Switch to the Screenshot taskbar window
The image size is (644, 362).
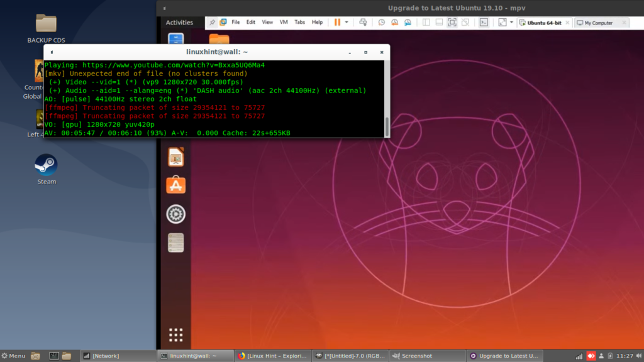(x=427, y=356)
